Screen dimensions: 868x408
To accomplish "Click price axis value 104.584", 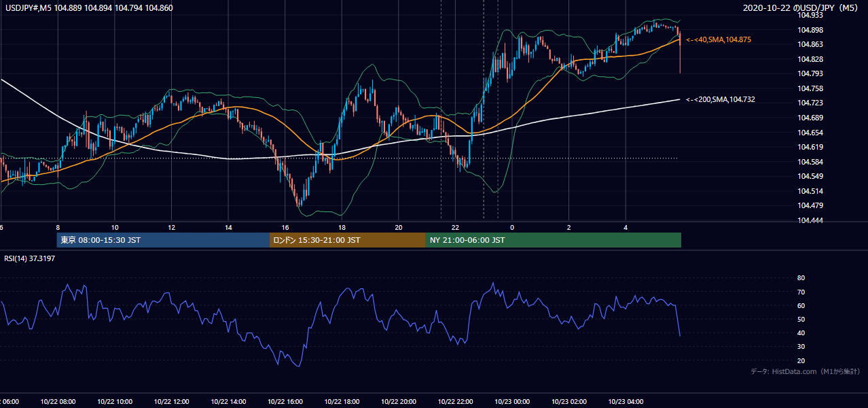I will pos(810,162).
